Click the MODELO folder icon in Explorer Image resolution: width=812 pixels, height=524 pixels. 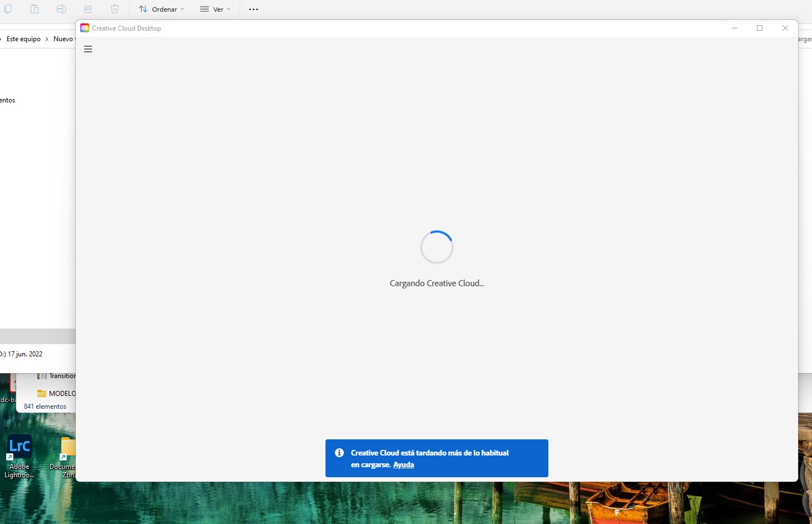click(42, 393)
